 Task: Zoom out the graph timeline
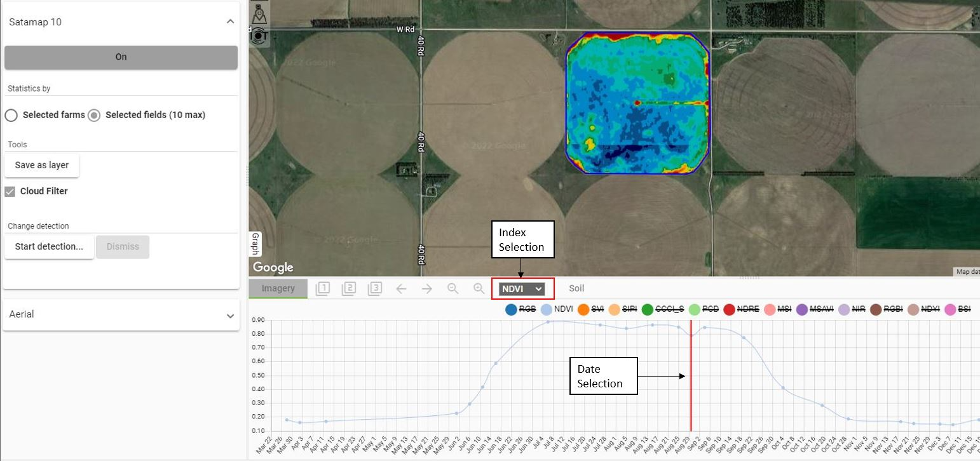point(453,289)
